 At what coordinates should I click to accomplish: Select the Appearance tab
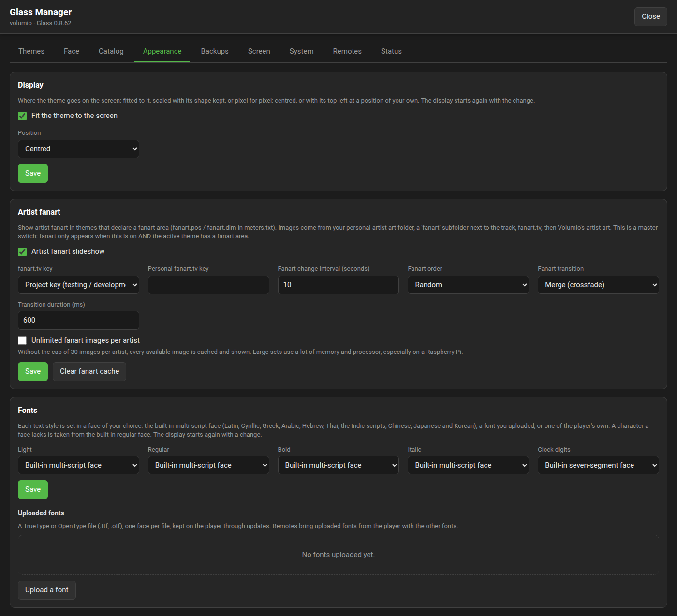pyautogui.click(x=162, y=51)
